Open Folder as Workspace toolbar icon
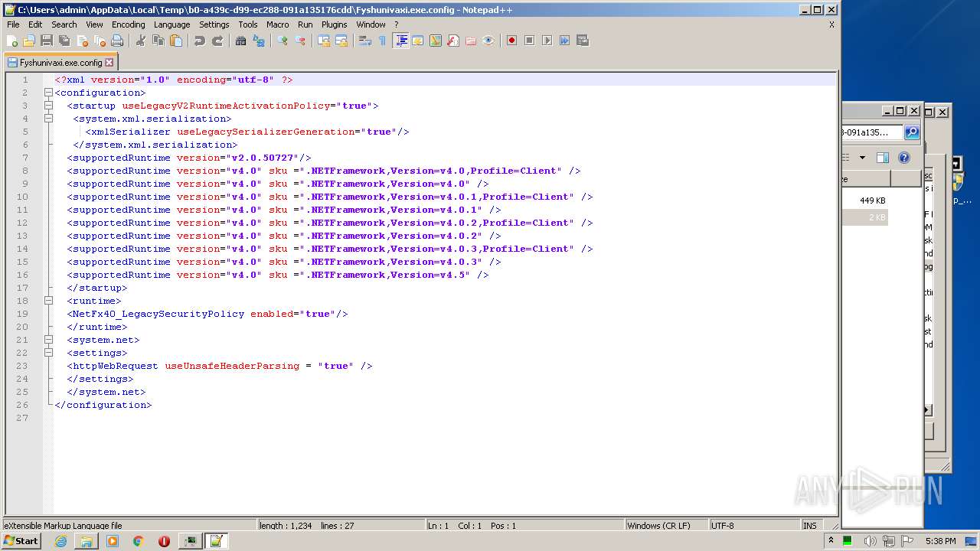 [471, 41]
